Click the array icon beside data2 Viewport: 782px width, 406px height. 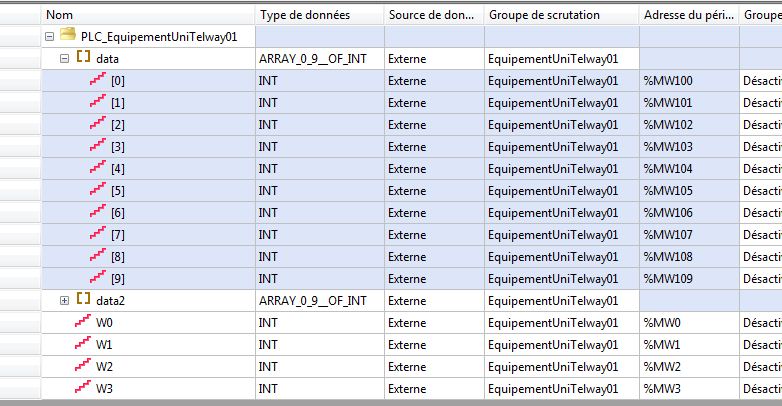point(84,300)
